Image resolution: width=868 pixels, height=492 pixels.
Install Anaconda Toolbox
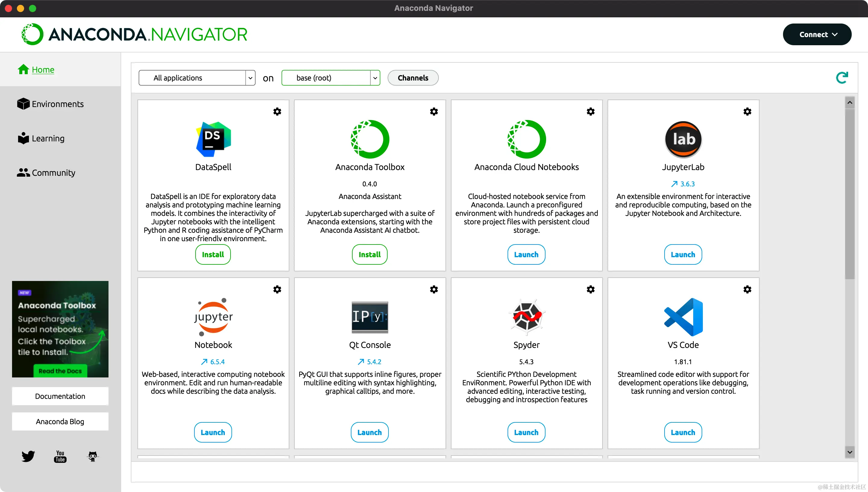click(370, 254)
